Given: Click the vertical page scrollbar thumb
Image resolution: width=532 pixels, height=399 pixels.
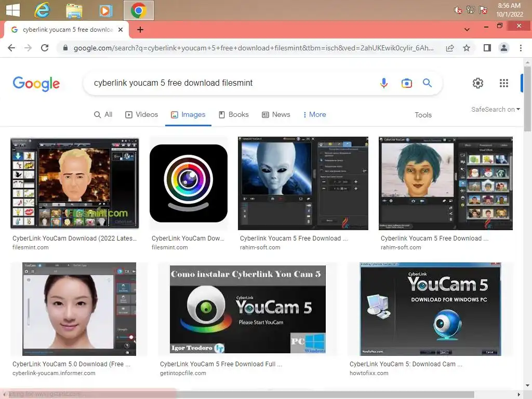Looking at the screenshot, I should click(x=527, y=98).
